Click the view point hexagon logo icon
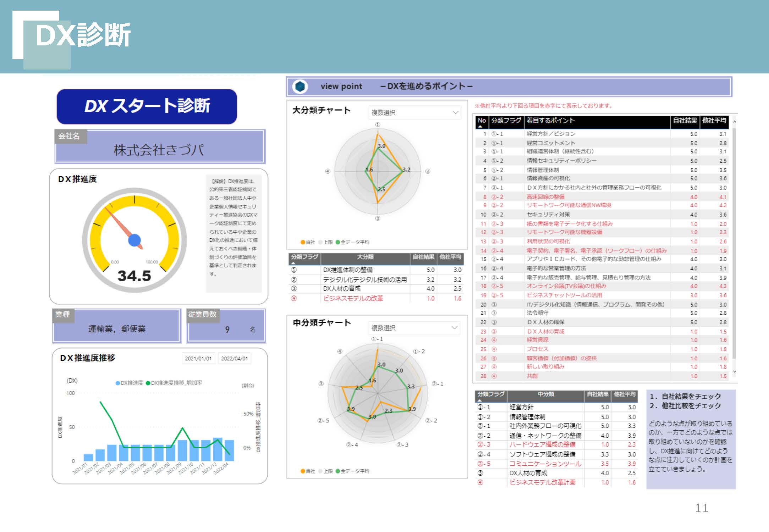The width and height of the screenshot is (769, 532). click(300, 86)
